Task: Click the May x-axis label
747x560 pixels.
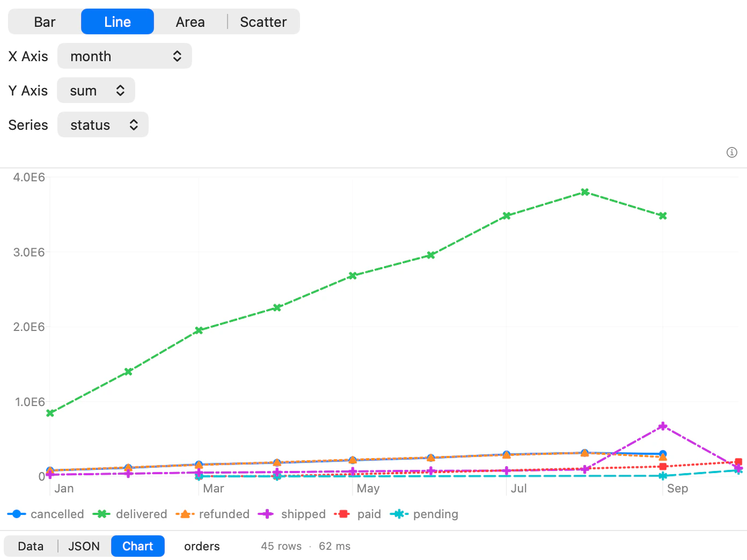Action: 368,489
